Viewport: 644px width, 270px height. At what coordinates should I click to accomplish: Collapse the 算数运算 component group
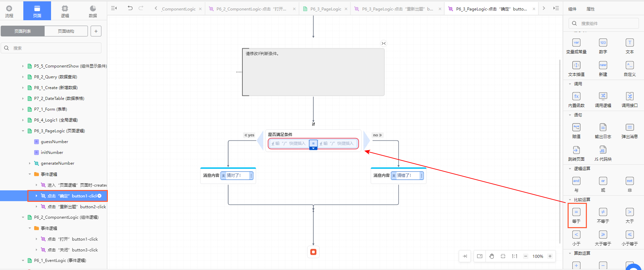(570, 253)
